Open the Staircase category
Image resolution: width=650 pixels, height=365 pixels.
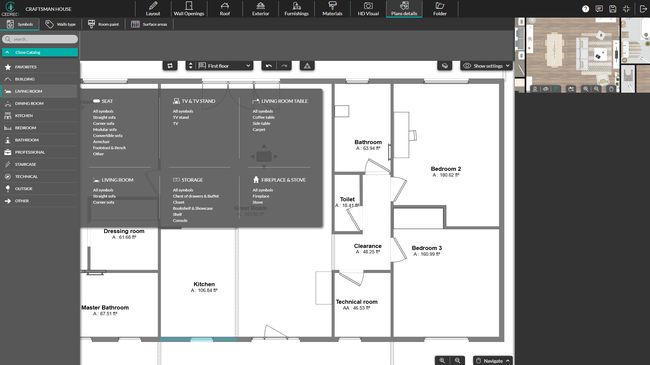[40, 164]
